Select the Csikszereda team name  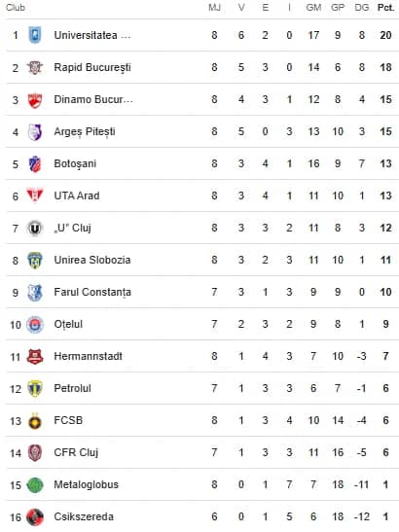tap(84, 516)
